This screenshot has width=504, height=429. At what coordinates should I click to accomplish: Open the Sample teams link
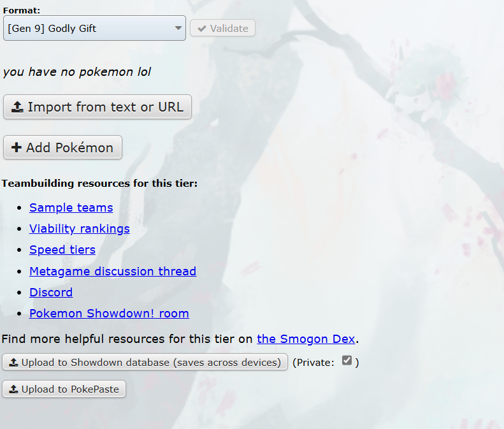pos(71,207)
